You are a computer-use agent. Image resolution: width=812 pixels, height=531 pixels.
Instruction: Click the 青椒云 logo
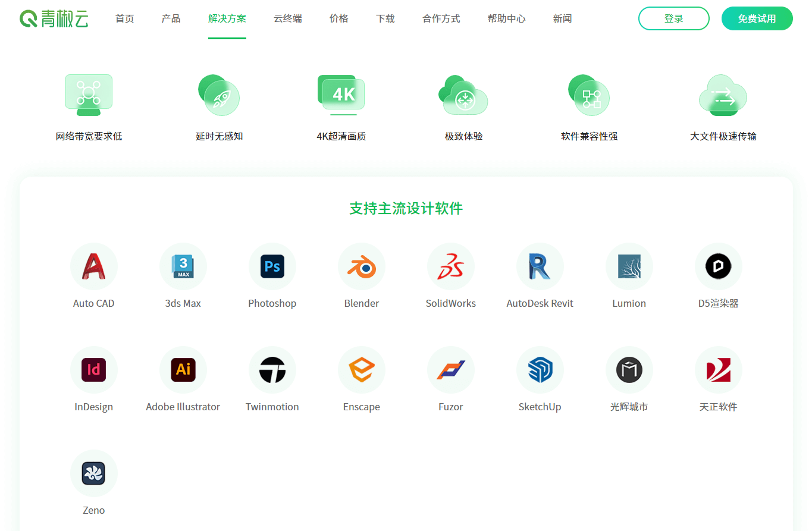click(x=54, y=18)
